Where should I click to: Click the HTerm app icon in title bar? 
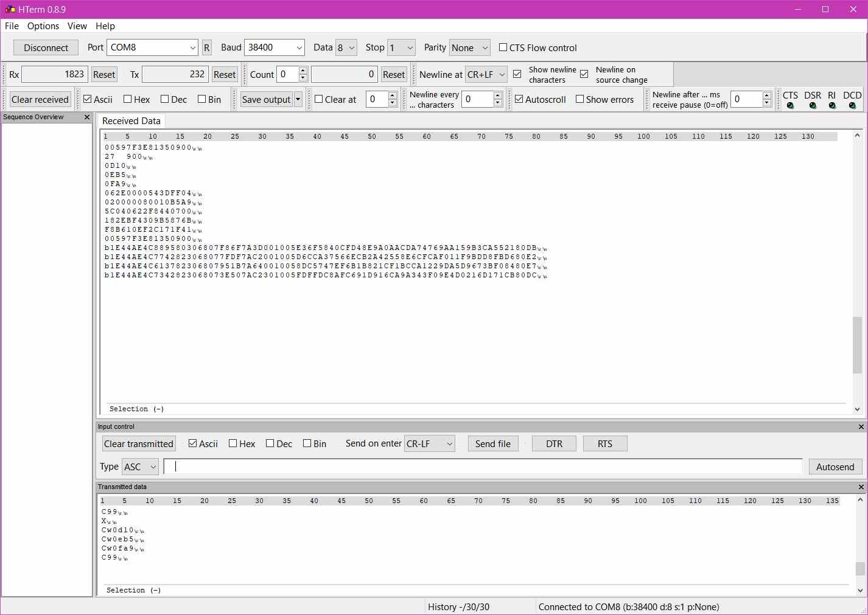click(10, 9)
